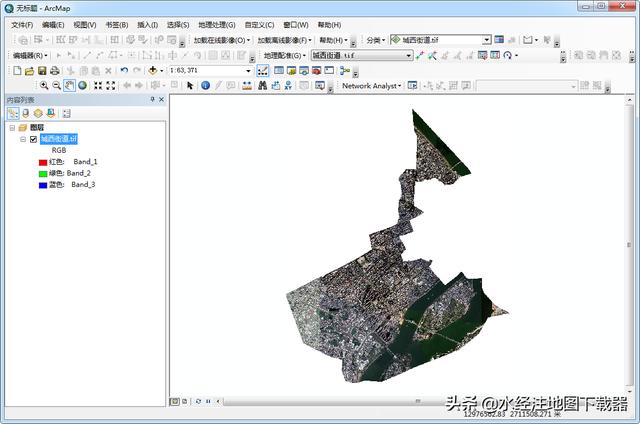Viewport: 640px width, 424px height.
Task: Click the RGB label under the layer
Action: click(59, 151)
